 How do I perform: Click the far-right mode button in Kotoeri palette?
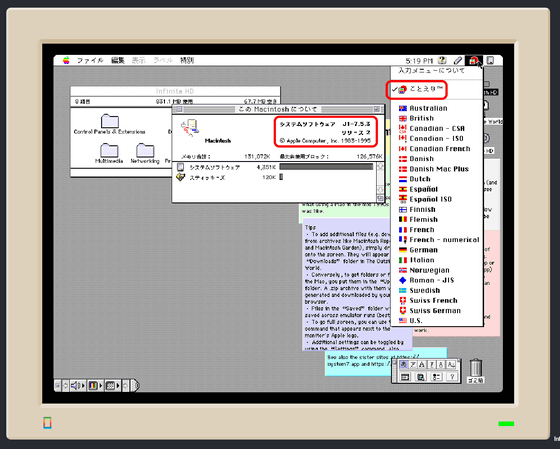coord(451,365)
